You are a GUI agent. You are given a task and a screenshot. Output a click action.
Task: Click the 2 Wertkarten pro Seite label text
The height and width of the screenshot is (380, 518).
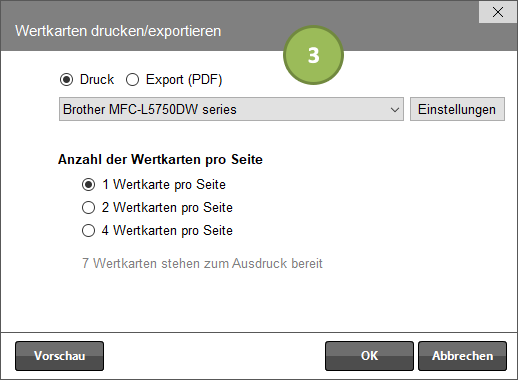click(167, 207)
